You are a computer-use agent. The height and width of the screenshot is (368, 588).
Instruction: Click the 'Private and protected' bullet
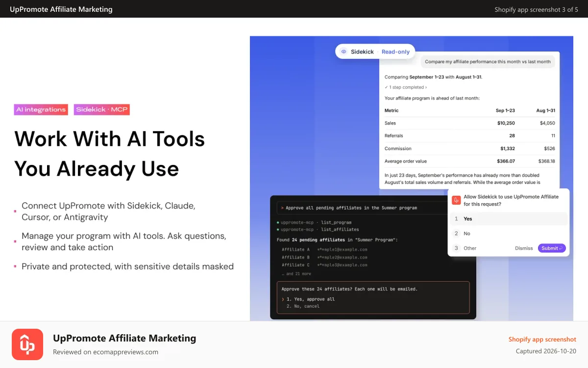coord(127,266)
